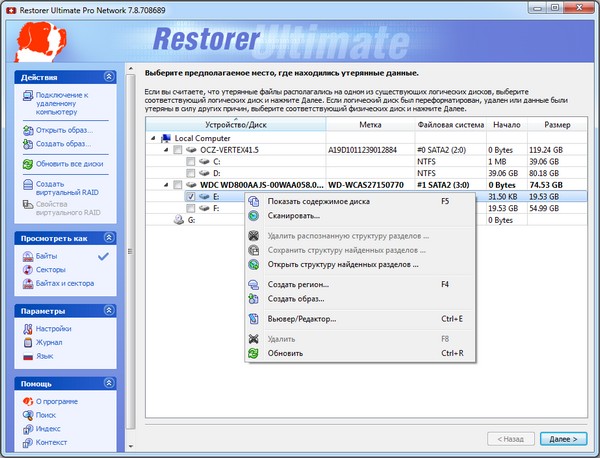Click the < Назад button

(x=510, y=439)
